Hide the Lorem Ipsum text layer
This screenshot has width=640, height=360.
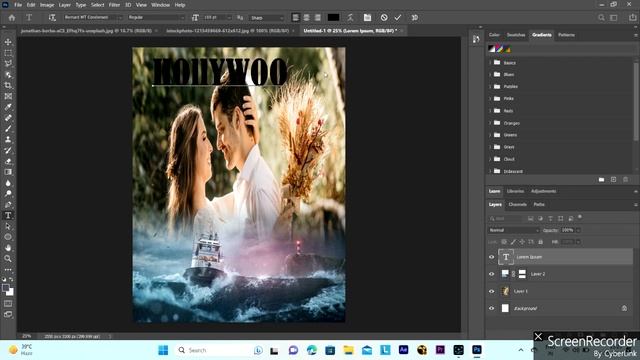491,257
